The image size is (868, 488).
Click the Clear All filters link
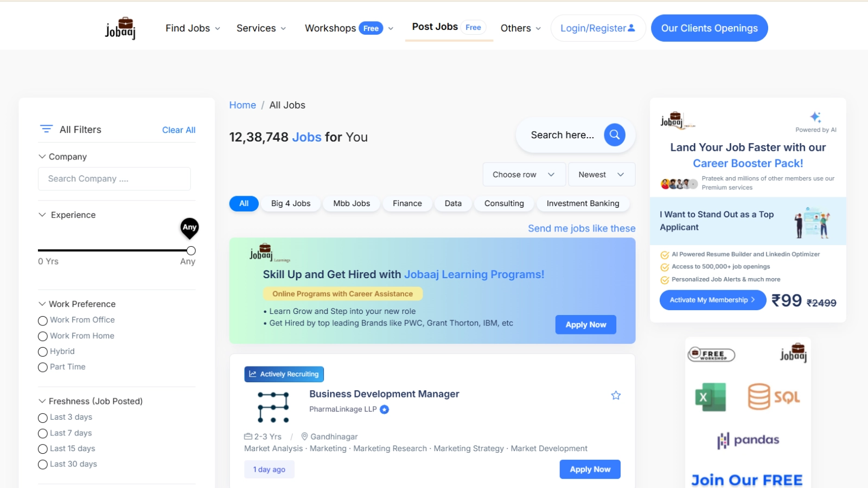tap(178, 130)
